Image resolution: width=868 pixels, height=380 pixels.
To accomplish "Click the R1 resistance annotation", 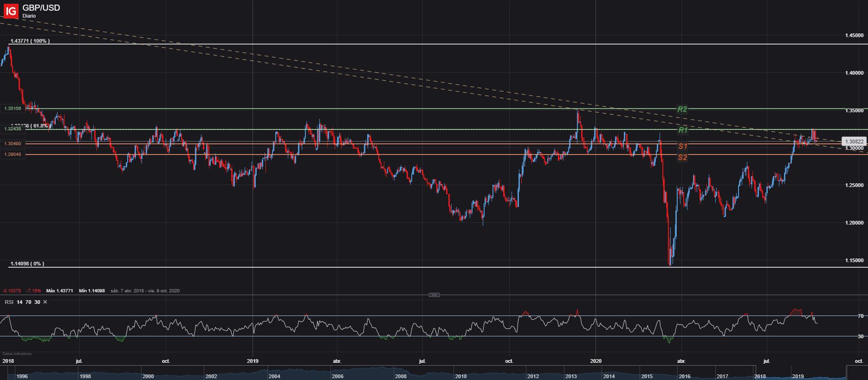I will 682,130.
